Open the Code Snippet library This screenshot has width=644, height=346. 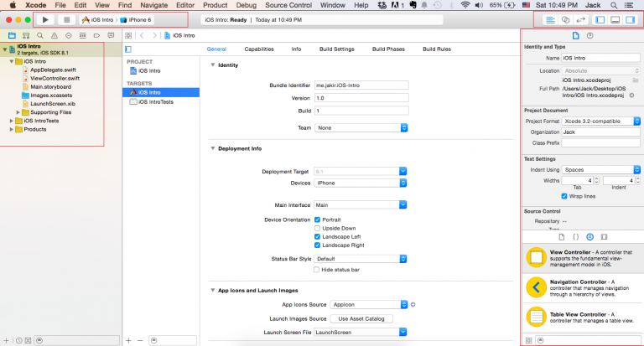577,238
